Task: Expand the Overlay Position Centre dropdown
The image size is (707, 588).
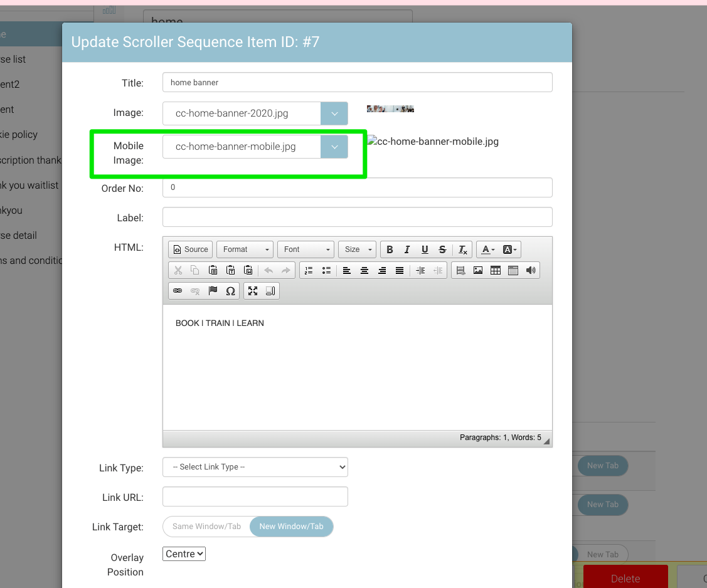Action: tap(184, 554)
